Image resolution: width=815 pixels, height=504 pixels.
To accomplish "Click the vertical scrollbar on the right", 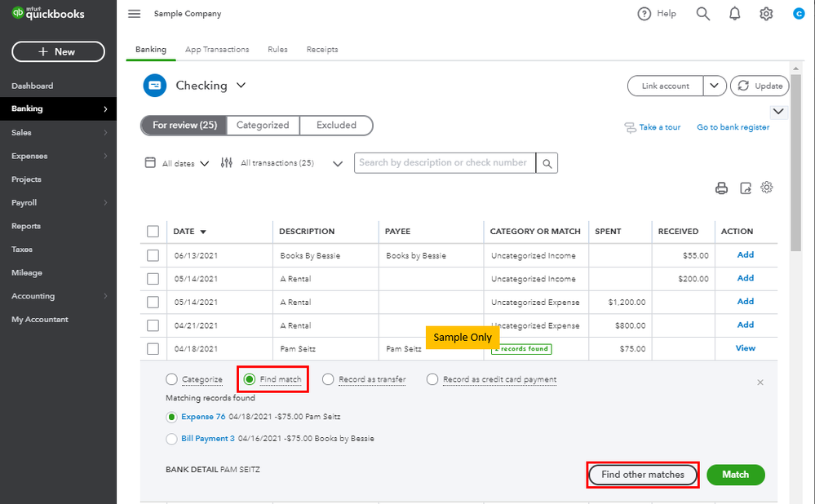I will pyautogui.click(x=796, y=163).
